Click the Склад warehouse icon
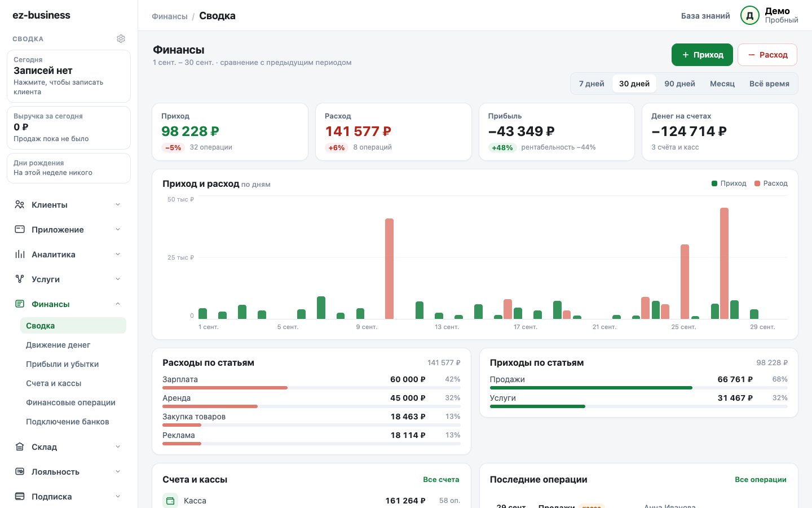812x508 pixels. coord(20,446)
